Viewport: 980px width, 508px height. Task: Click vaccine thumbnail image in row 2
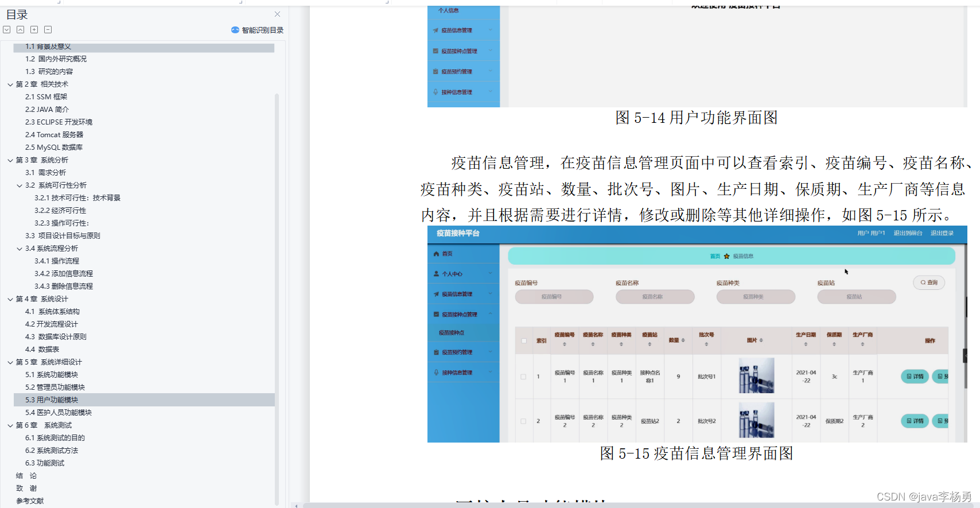[x=757, y=420]
